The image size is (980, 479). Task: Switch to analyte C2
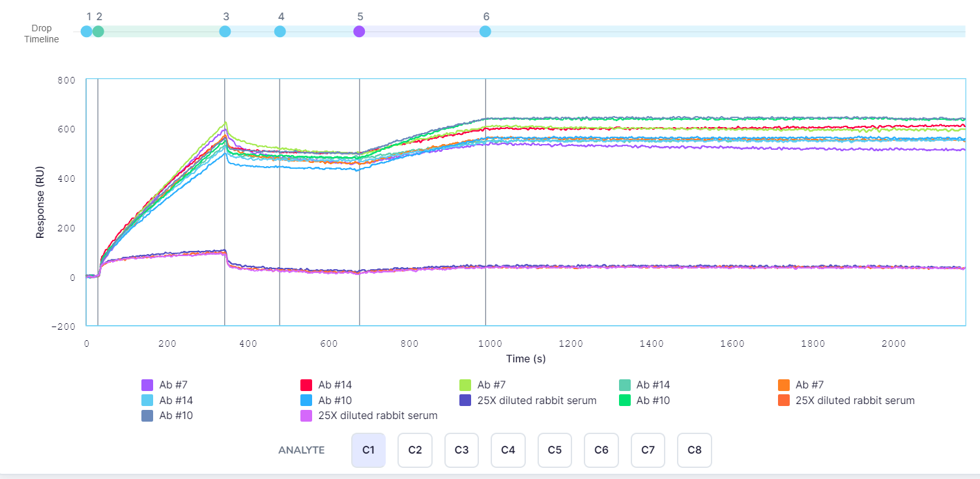(415, 450)
